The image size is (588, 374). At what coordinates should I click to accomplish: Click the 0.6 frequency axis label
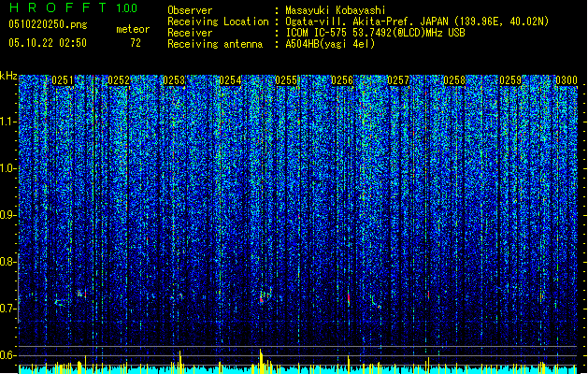pos(7,355)
